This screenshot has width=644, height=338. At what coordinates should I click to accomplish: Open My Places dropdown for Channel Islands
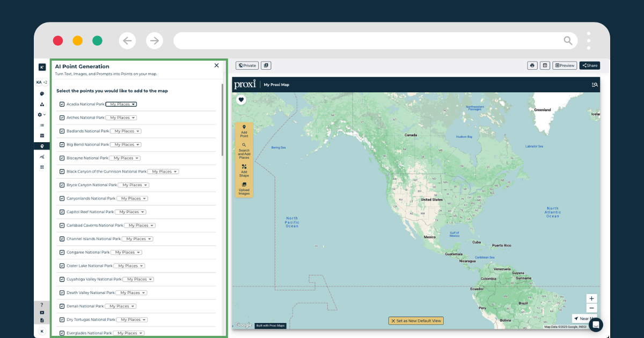(x=137, y=239)
